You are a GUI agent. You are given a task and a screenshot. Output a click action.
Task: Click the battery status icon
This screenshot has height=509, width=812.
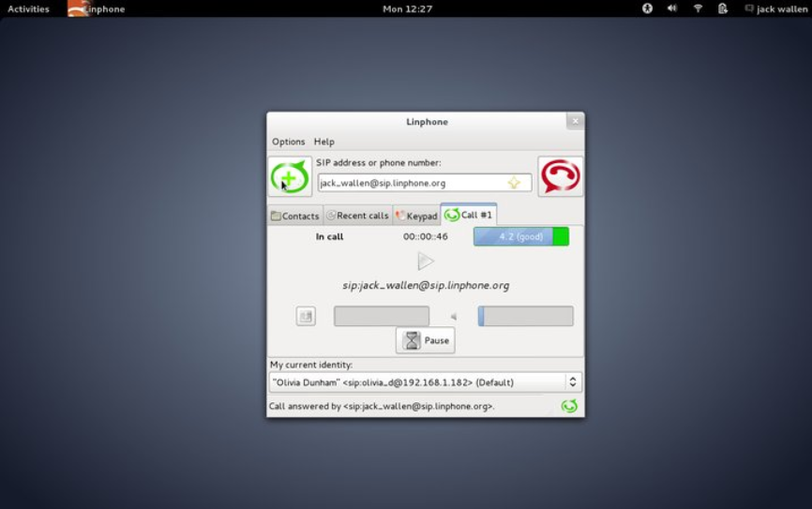pos(722,8)
